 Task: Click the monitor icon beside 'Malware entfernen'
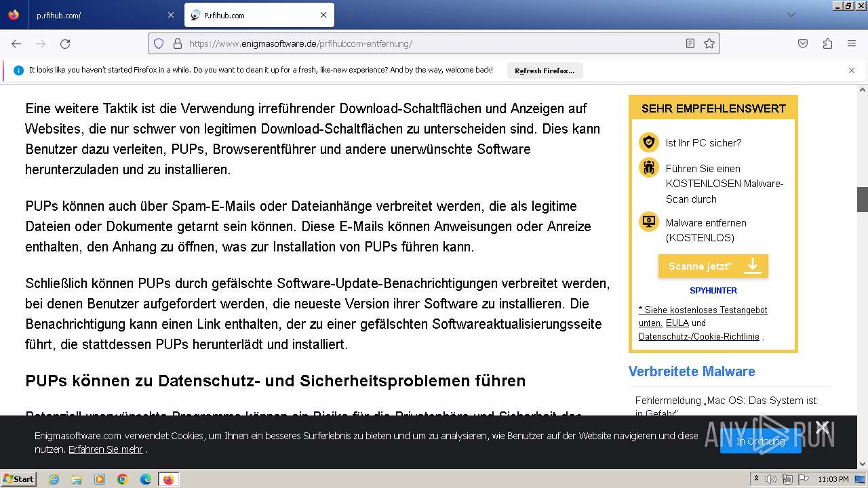coord(649,222)
